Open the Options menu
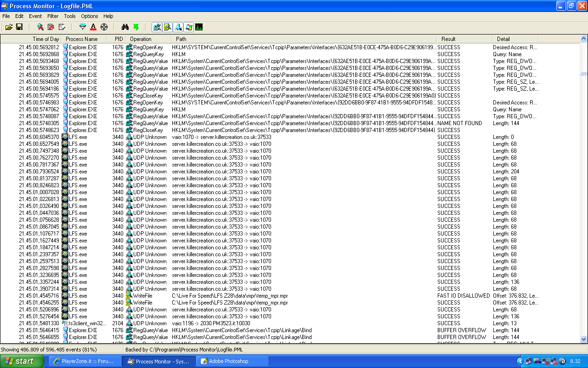Screen dimensions: 588x368 (90, 16)
